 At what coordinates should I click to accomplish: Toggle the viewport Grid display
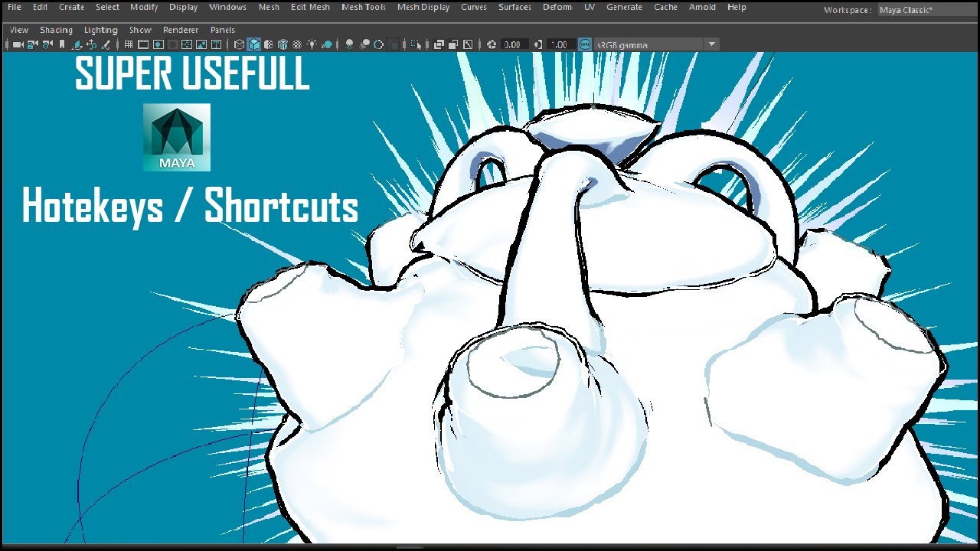(128, 44)
